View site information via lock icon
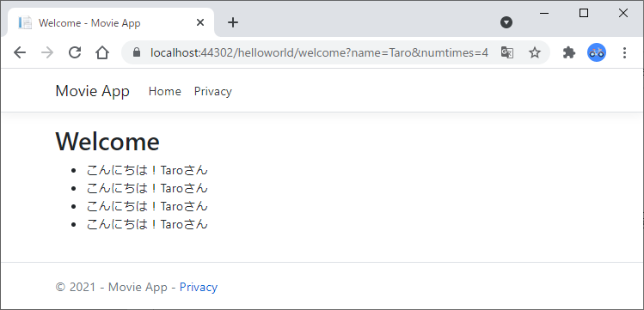This screenshot has height=310, width=644. (137, 52)
